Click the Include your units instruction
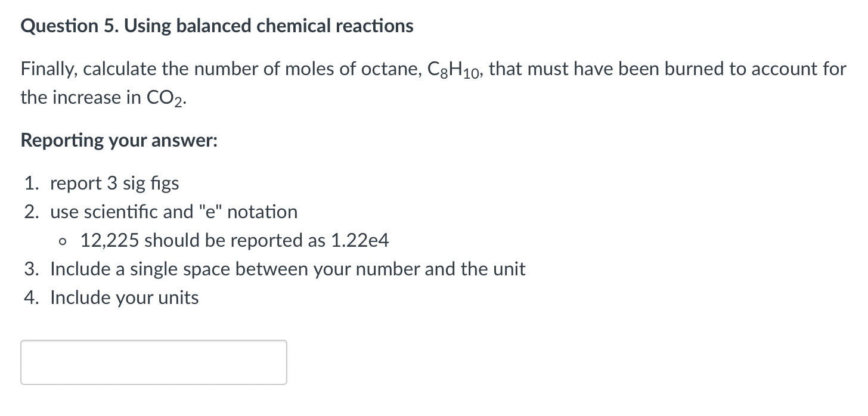The width and height of the screenshot is (868, 416). tap(124, 297)
